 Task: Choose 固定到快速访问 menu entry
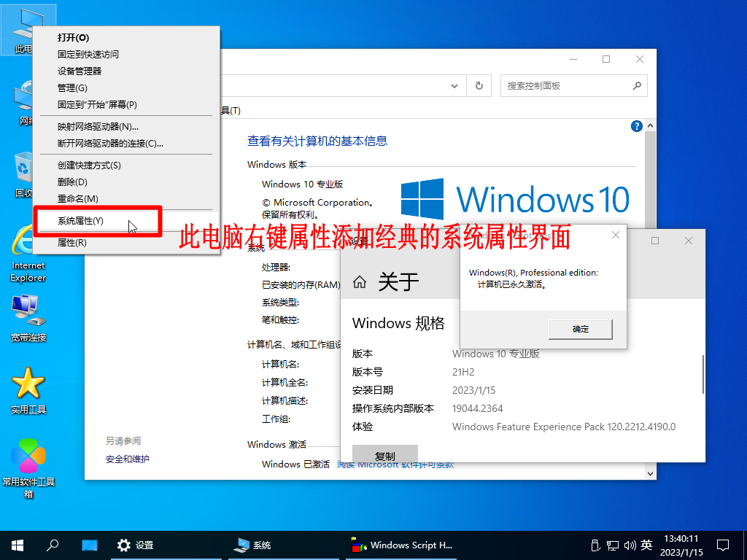pyautogui.click(x=126, y=54)
